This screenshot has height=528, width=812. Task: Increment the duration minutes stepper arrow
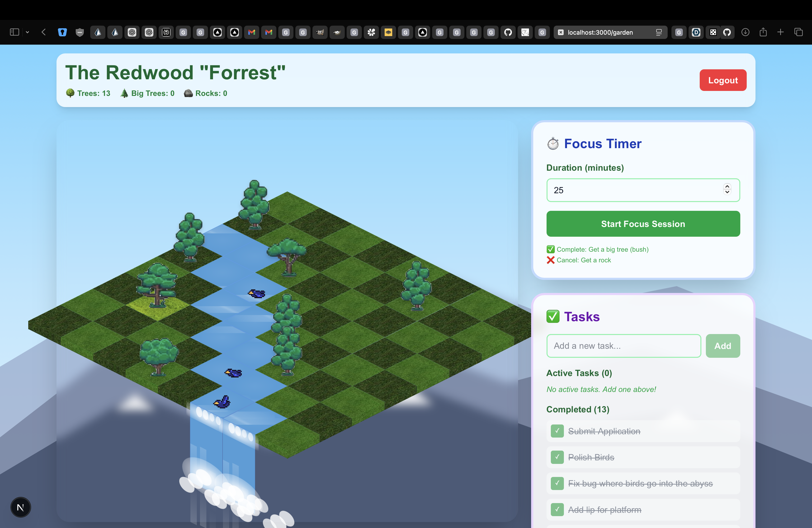[727, 187]
